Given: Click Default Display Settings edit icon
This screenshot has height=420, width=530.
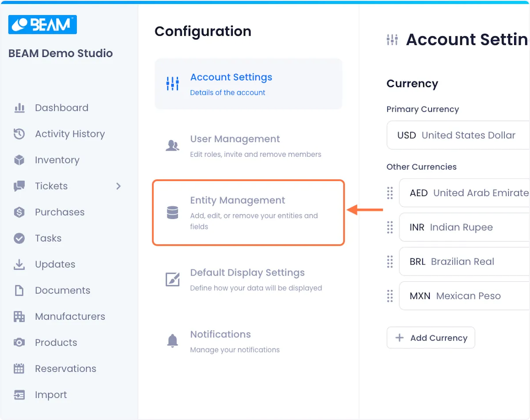Looking at the screenshot, I should point(172,279).
